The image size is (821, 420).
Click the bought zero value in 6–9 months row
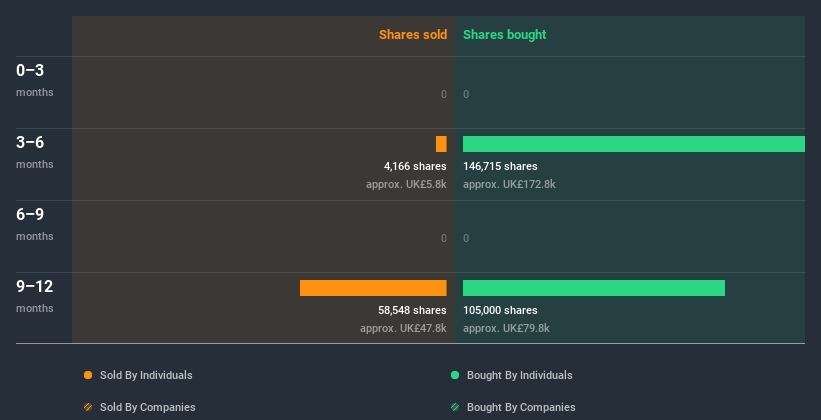[466, 238]
